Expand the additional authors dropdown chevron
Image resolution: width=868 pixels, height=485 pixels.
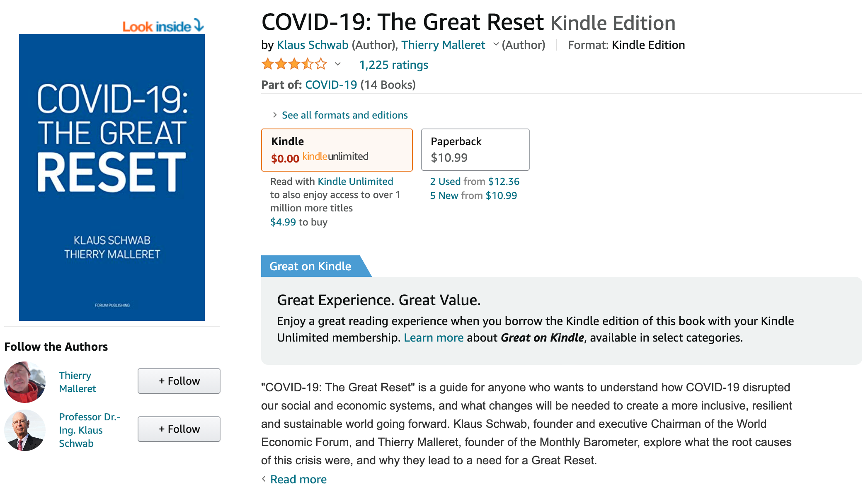(496, 44)
